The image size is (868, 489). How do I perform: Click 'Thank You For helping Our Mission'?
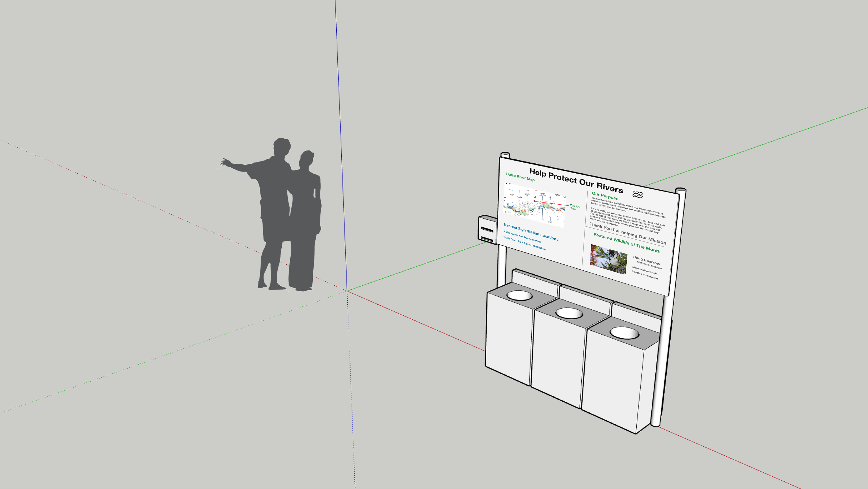[x=627, y=233]
